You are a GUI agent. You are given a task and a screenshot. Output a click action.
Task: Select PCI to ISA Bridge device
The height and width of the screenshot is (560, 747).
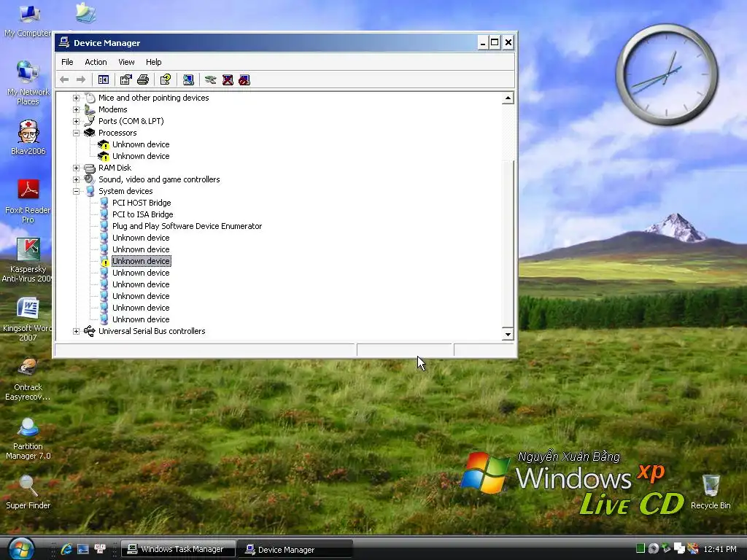(142, 214)
